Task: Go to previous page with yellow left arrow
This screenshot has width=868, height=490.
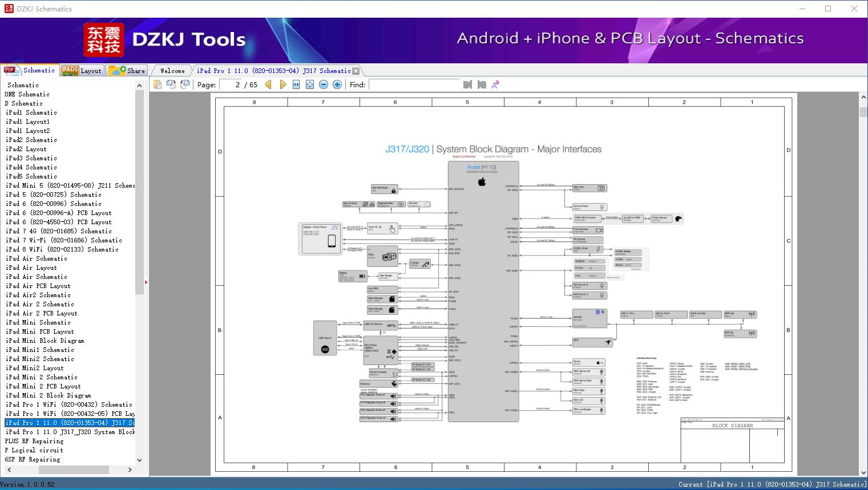Action: tap(268, 84)
